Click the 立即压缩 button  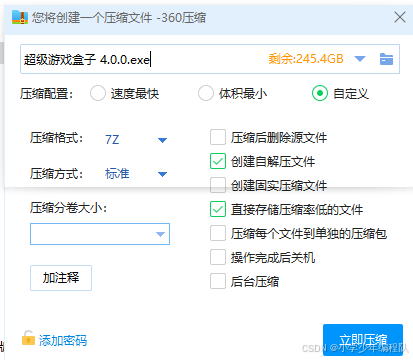click(x=363, y=340)
